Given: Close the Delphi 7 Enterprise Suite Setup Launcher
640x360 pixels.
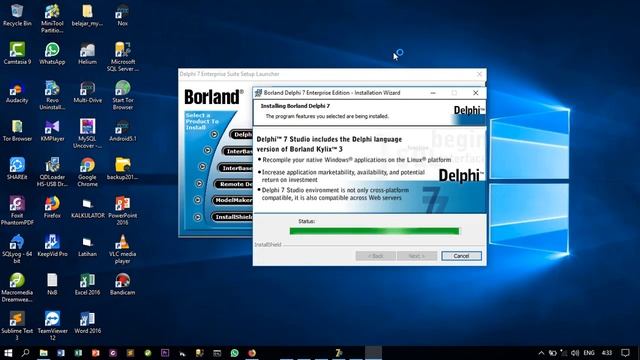Looking at the screenshot, I should (479, 74).
